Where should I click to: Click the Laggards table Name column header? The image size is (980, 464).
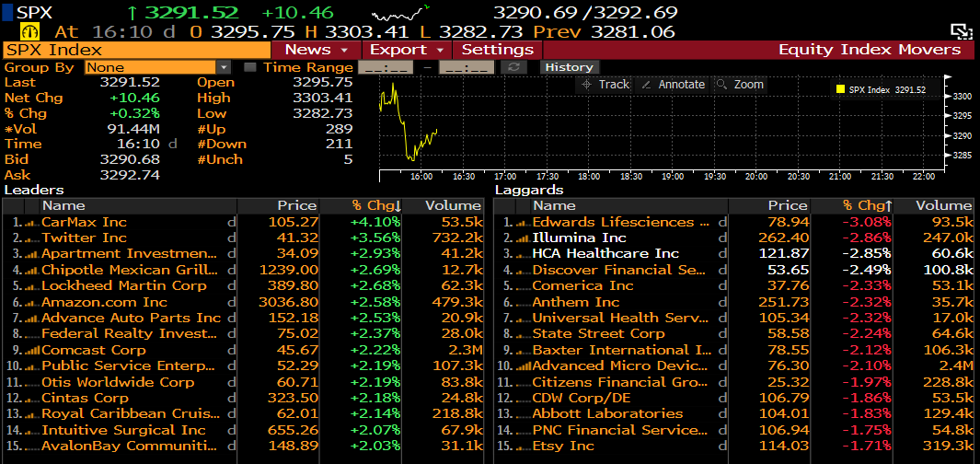pyautogui.click(x=629, y=205)
